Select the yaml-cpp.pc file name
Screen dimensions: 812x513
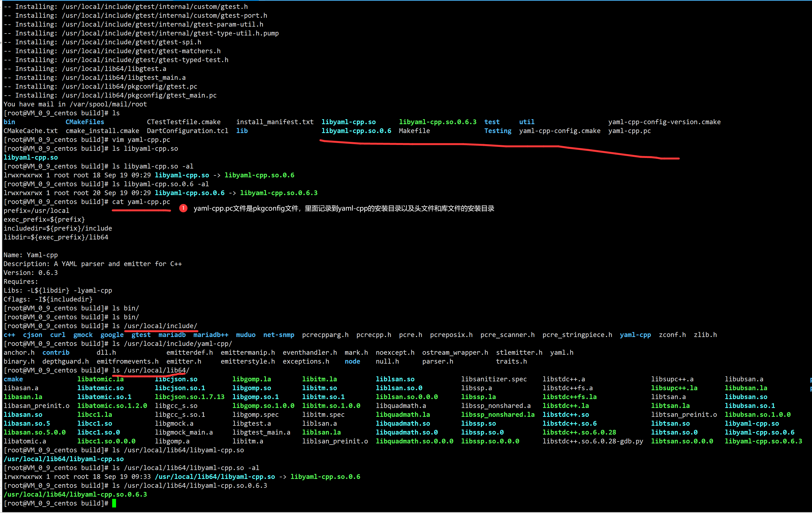coord(629,131)
